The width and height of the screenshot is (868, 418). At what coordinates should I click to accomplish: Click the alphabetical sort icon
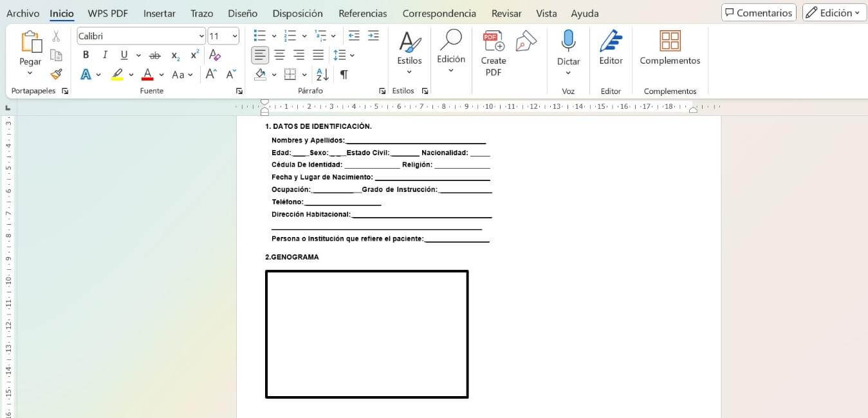pyautogui.click(x=322, y=74)
